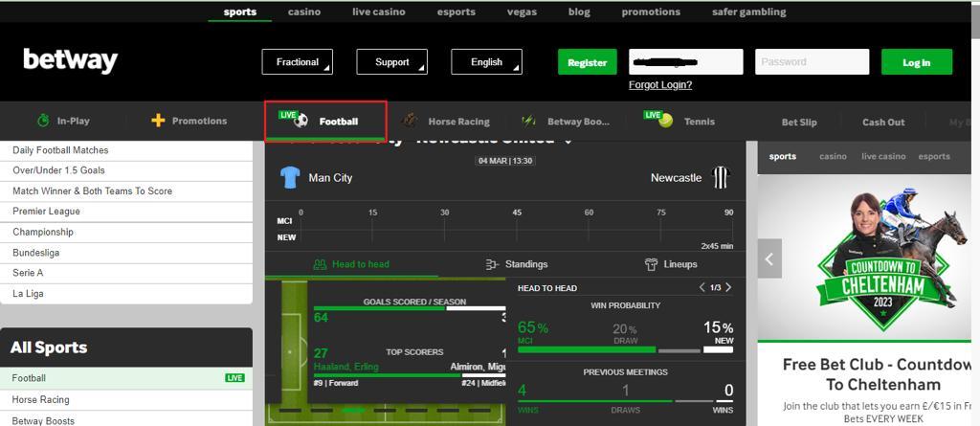980x426 pixels.
Task: Click the Newcastle striped shirt icon
Action: click(721, 178)
